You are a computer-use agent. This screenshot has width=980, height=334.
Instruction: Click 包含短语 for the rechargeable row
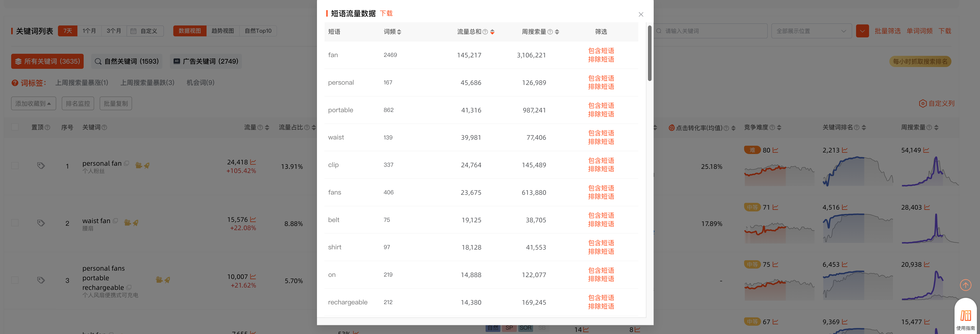point(601,297)
